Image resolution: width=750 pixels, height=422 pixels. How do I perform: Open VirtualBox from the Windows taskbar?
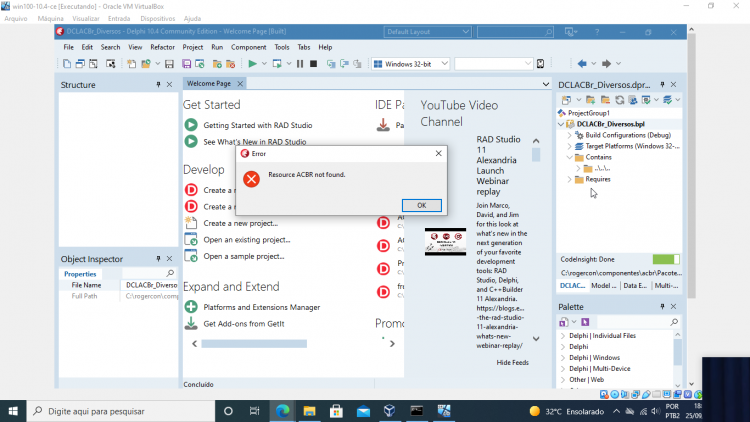tap(389, 411)
